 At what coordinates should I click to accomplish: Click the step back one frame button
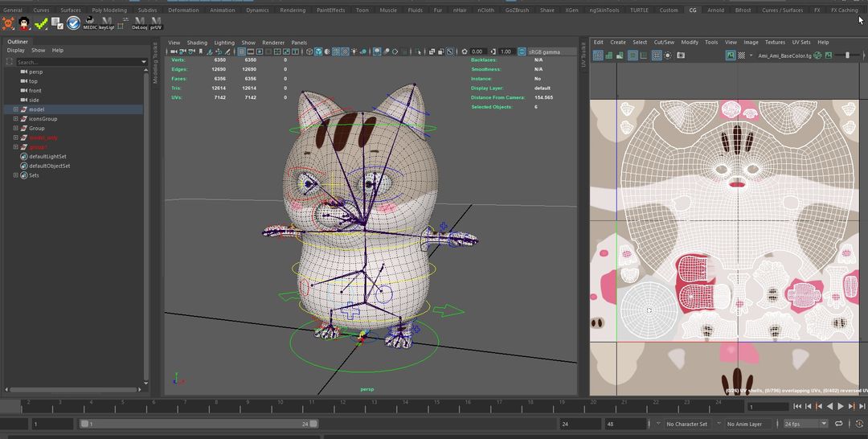click(808, 406)
